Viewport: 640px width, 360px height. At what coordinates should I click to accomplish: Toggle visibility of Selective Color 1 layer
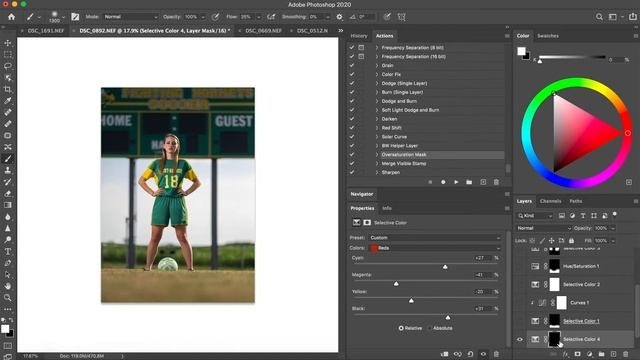tap(520, 321)
